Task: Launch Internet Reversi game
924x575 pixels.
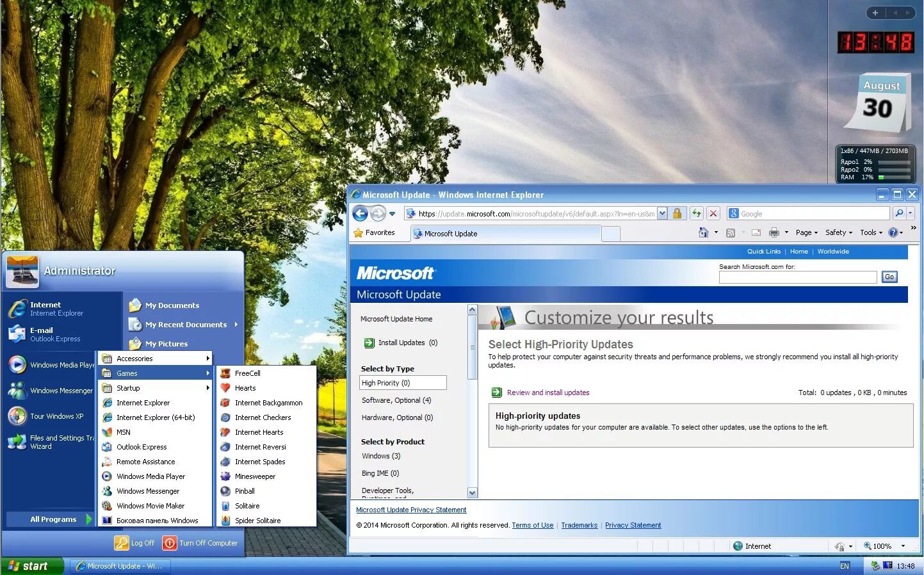Action: [x=266, y=447]
